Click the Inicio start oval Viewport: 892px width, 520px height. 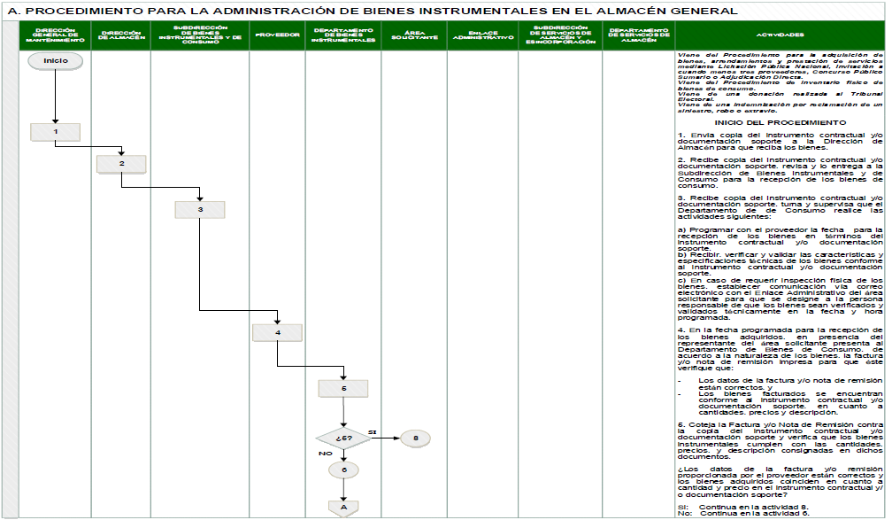coord(55,62)
